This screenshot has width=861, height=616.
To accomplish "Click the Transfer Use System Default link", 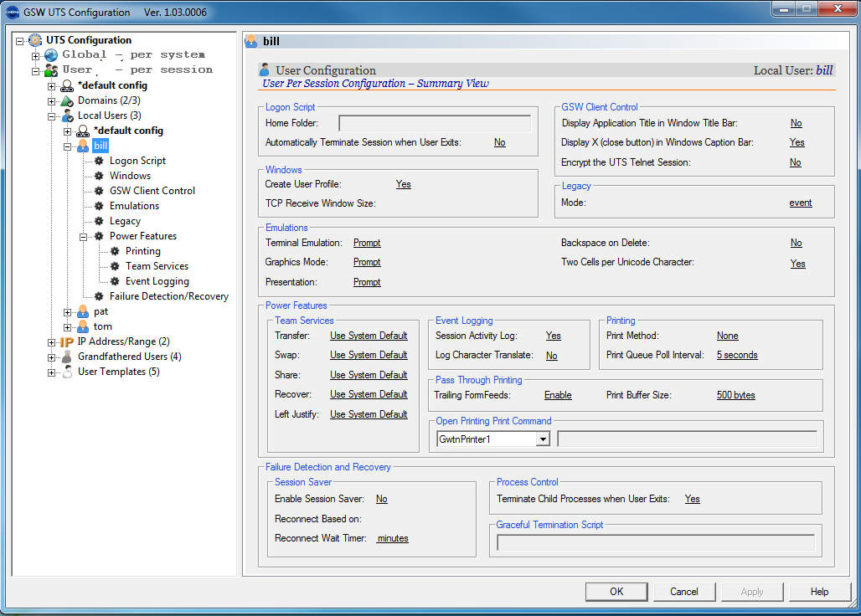I will [x=369, y=336].
